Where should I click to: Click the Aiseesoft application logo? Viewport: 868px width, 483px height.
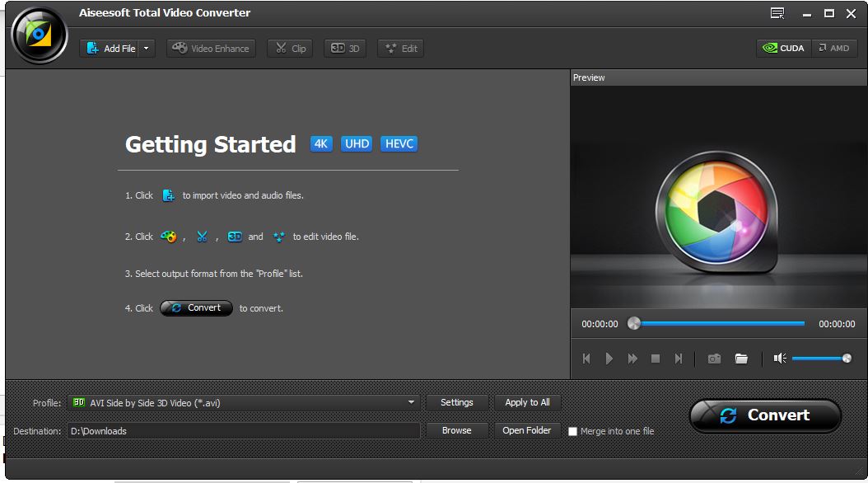click(x=39, y=35)
